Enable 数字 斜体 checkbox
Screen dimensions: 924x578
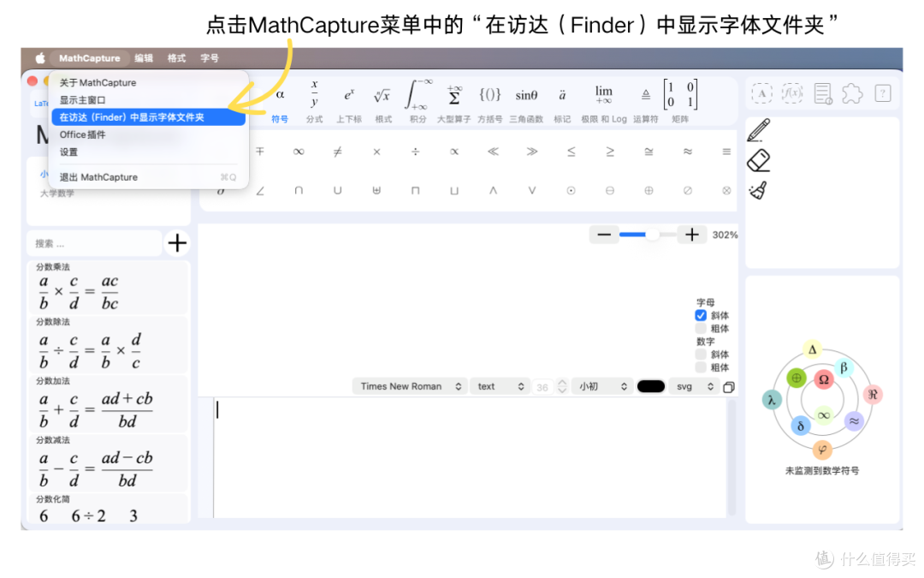pyautogui.click(x=701, y=355)
